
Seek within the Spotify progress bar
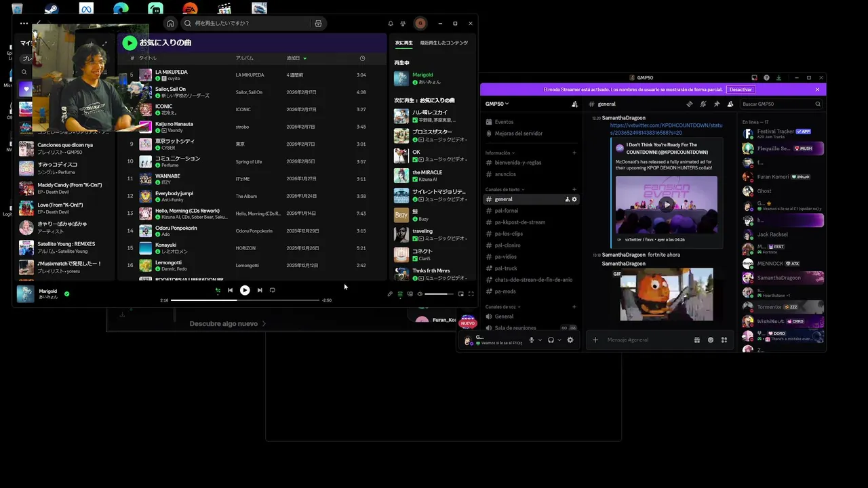[245, 300]
